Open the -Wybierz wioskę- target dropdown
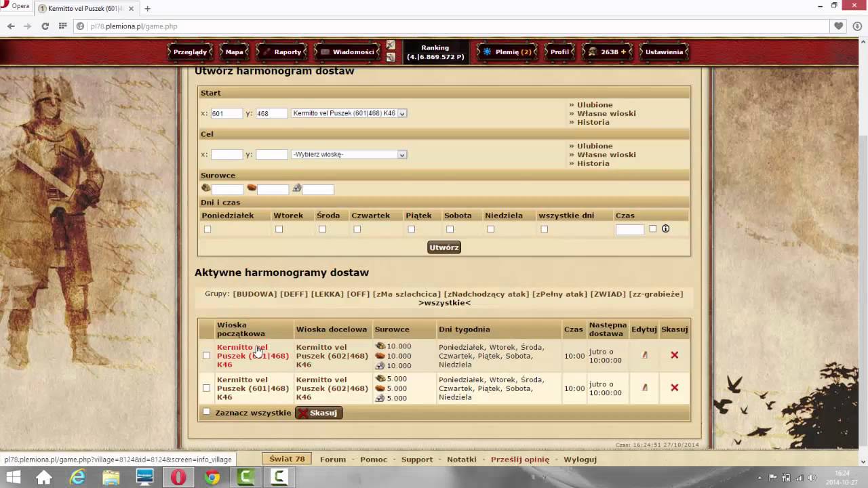Image resolution: width=868 pixels, height=488 pixels. pos(349,155)
